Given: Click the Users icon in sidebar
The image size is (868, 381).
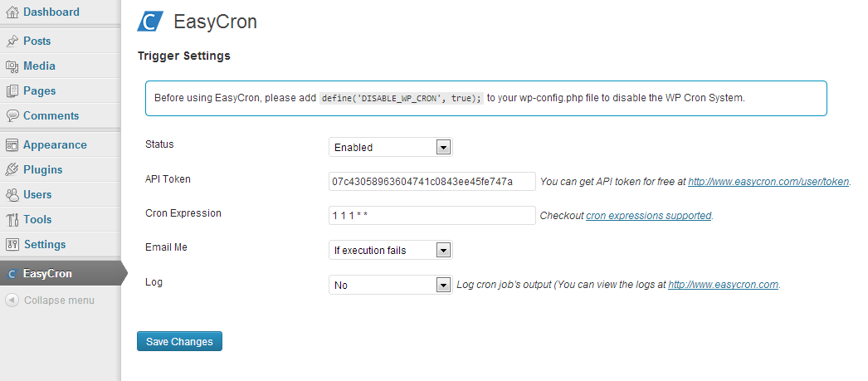Looking at the screenshot, I should [12, 195].
